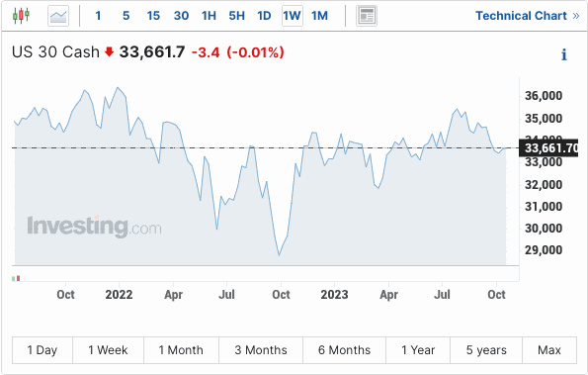Click the blue info icon

[564, 54]
